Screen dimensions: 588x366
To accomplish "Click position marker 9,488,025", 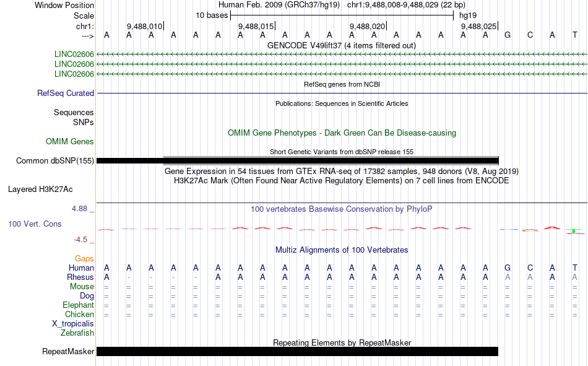I will tap(478, 26).
